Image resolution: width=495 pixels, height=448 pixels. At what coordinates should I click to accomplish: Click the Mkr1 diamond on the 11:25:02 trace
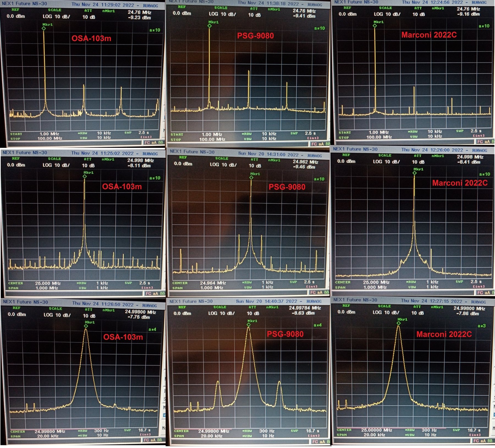[x=84, y=176]
